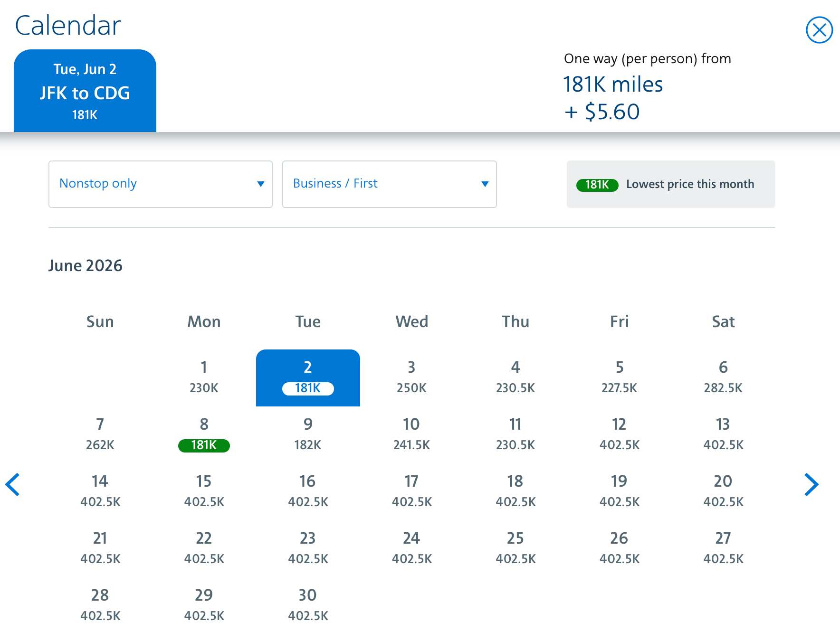Click the 181K pill on selected June 2

(x=308, y=388)
